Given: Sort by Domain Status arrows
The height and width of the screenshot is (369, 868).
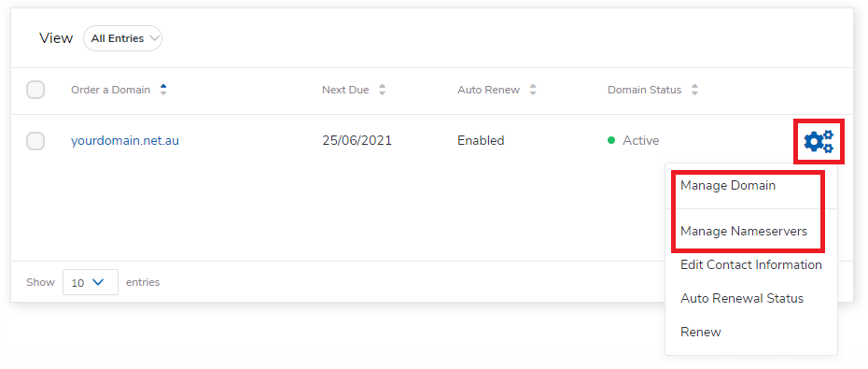Looking at the screenshot, I should pos(694,90).
